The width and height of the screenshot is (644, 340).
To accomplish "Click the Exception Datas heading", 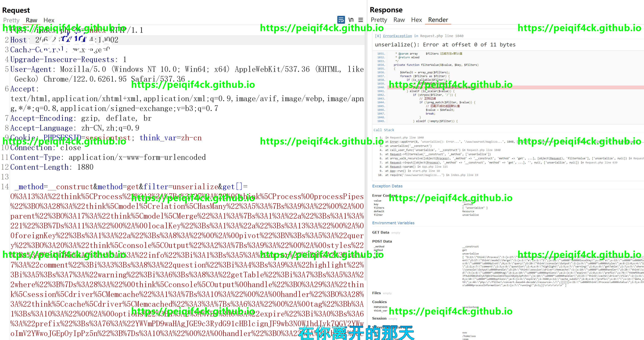I will pos(387,186).
